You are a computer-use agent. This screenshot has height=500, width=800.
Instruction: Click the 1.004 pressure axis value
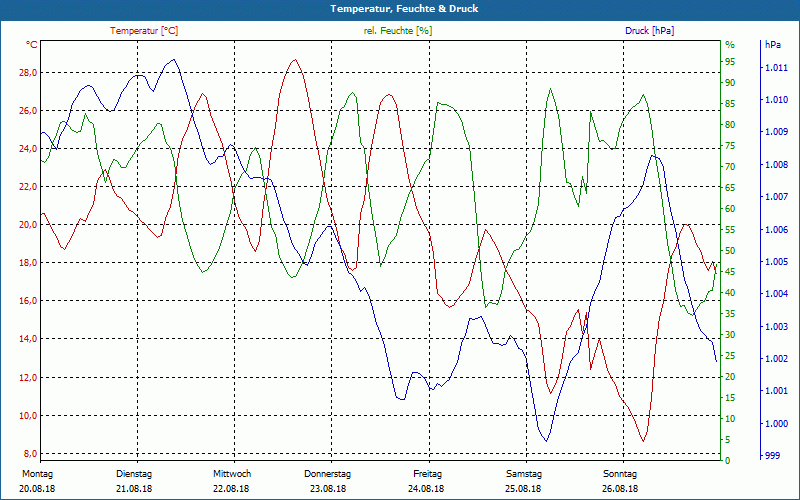click(x=774, y=294)
